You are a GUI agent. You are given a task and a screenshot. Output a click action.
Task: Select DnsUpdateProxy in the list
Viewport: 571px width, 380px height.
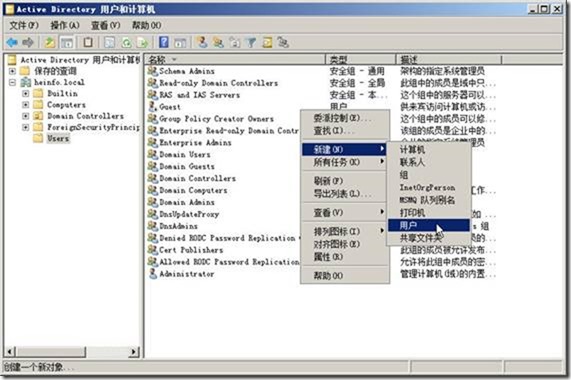coord(189,214)
